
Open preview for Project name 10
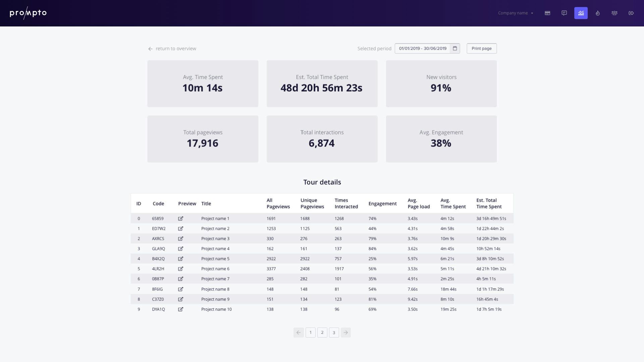181,309
